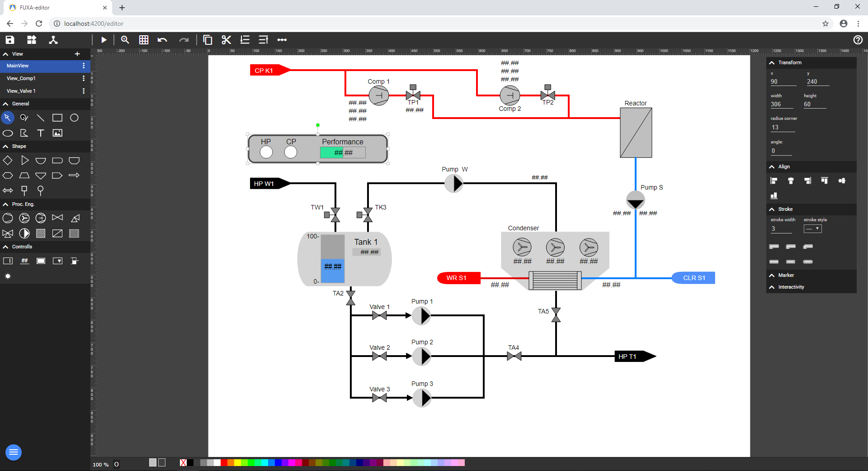Collapse the View panel
Image resolution: width=868 pixels, height=471 pixels.
point(5,54)
